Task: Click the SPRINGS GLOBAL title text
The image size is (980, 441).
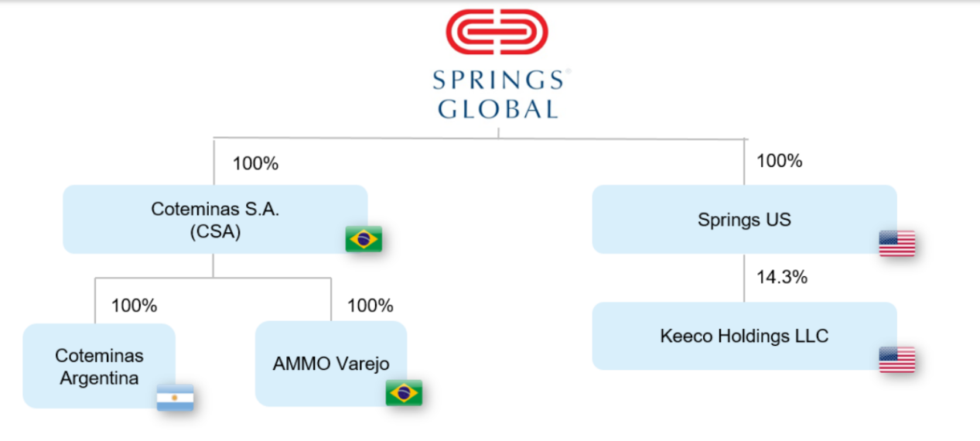Action: point(497,94)
